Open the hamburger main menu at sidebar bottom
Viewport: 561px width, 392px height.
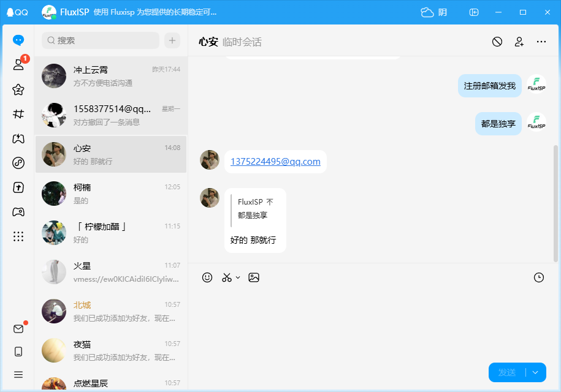[18, 374]
